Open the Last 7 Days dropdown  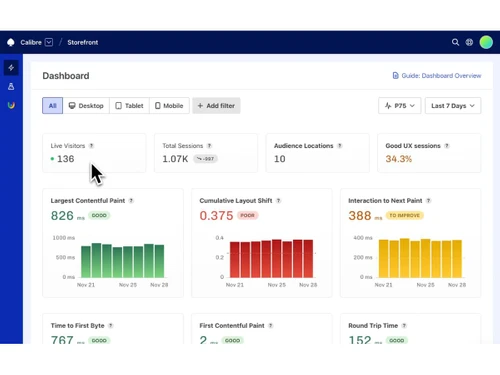453,106
